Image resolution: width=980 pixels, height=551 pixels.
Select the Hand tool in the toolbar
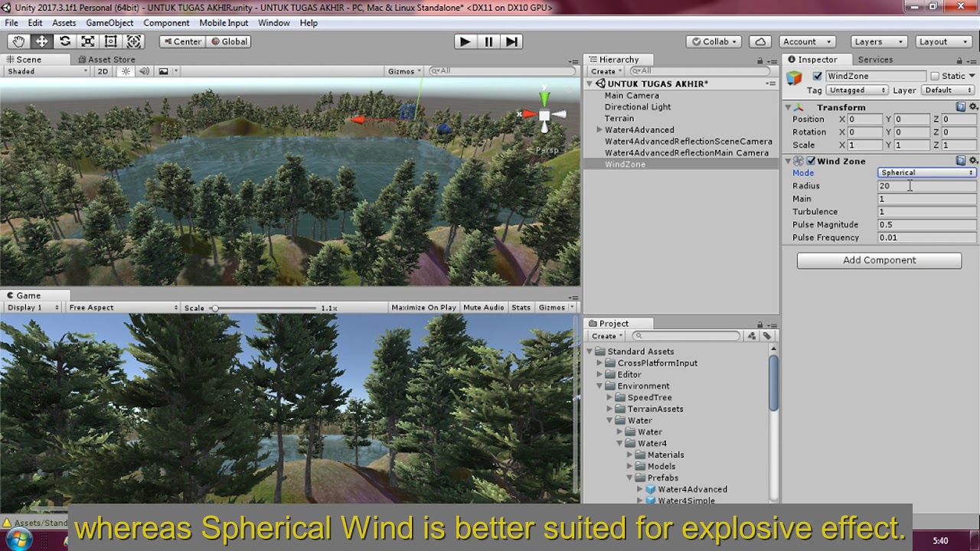click(x=18, y=41)
